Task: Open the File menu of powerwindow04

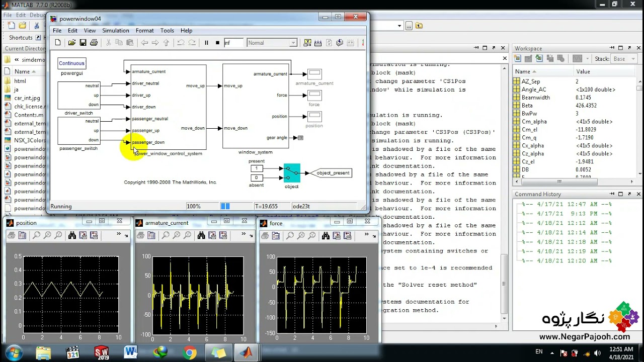Action: pyautogui.click(x=57, y=31)
